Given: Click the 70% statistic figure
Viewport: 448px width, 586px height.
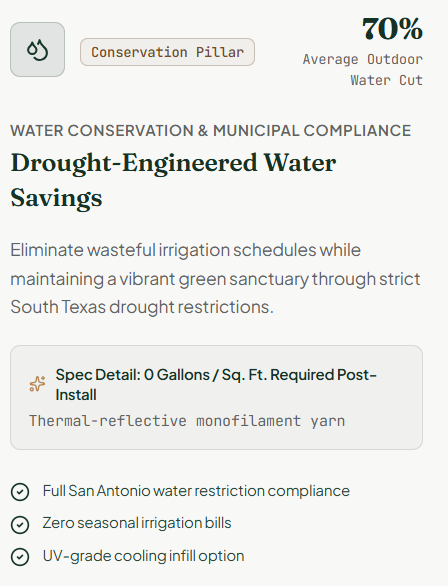Looking at the screenshot, I should [x=392, y=29].
